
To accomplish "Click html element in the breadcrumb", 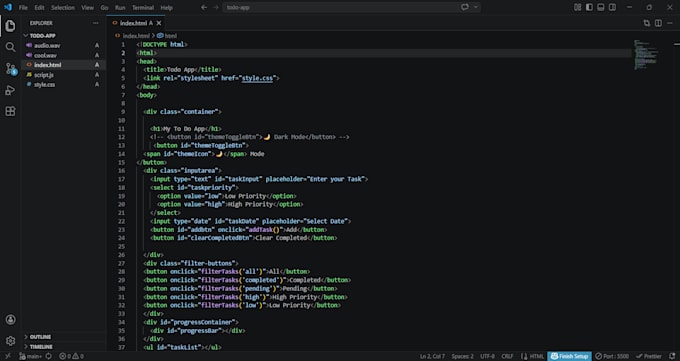I will [x=170, y=36].
